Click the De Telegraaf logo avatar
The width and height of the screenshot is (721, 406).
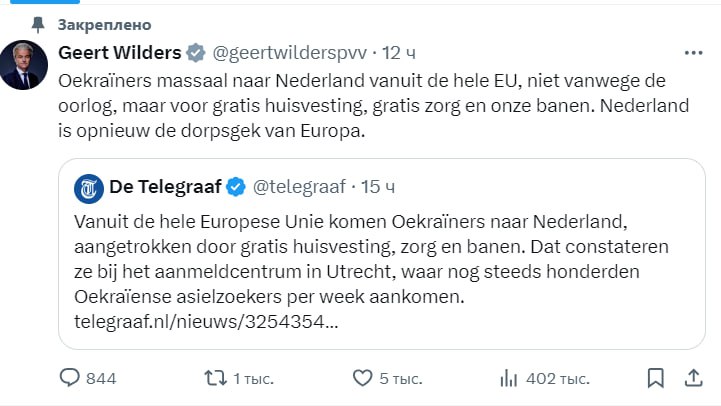click(89, 186)
